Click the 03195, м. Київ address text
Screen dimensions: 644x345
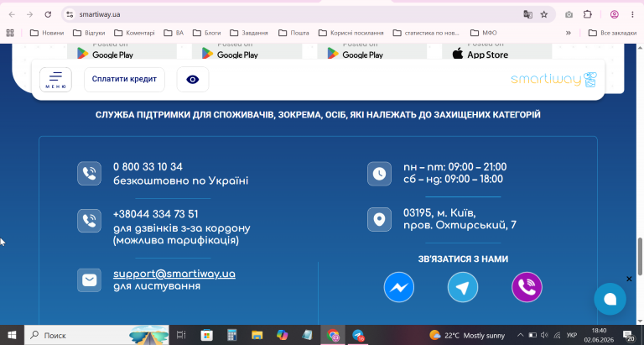click(439, 213)
